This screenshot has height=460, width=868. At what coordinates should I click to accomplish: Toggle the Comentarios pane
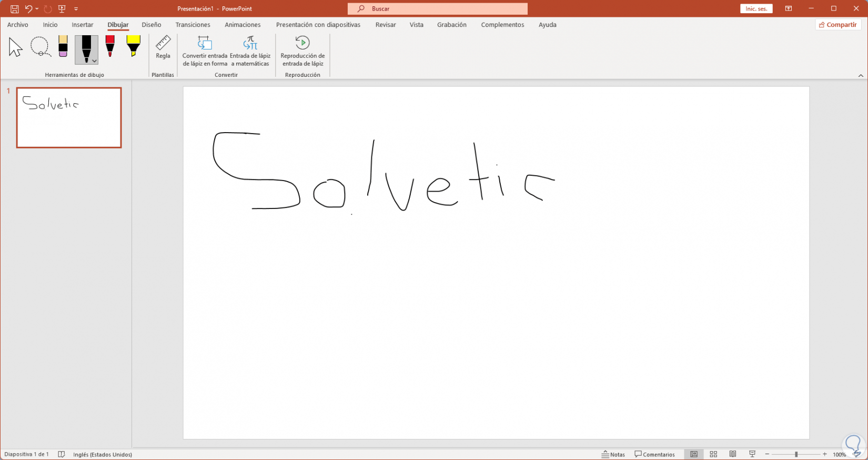(654, 454)
